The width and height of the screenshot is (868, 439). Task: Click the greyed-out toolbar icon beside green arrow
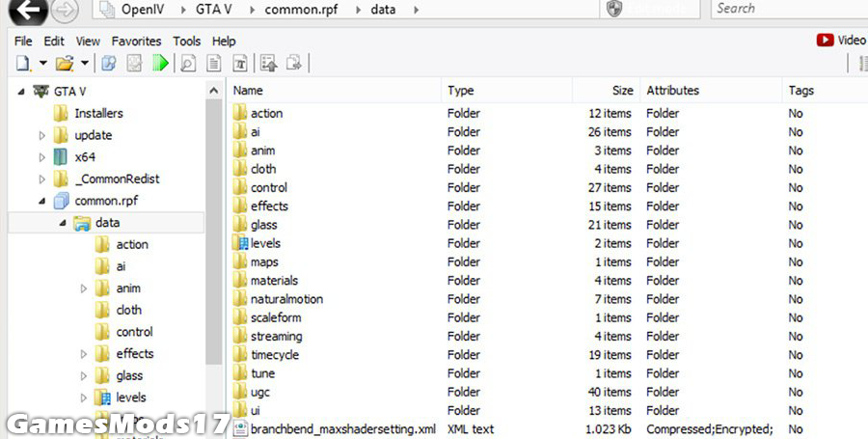pyautogui.click(x=134, y=63)
